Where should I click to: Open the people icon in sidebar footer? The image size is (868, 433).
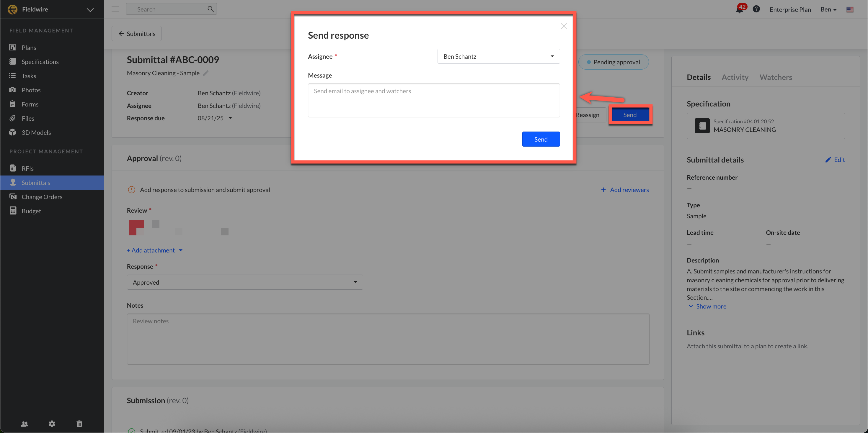25,424
